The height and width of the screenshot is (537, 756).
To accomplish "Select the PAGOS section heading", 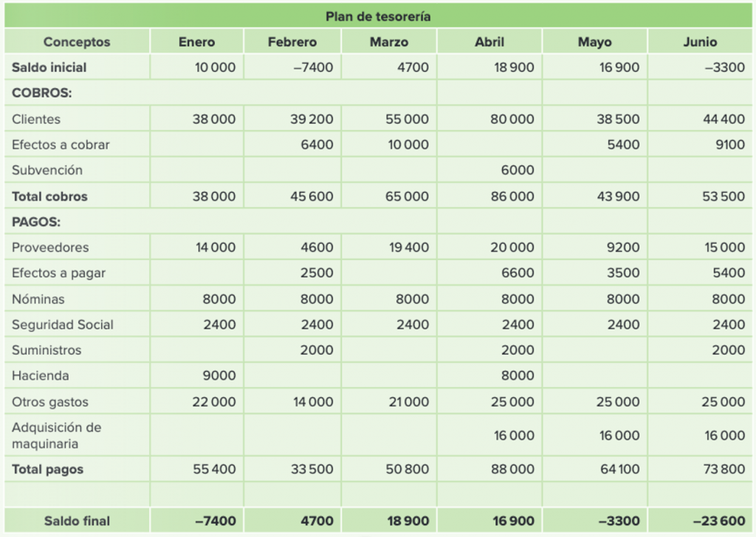I will pos(36,222).
